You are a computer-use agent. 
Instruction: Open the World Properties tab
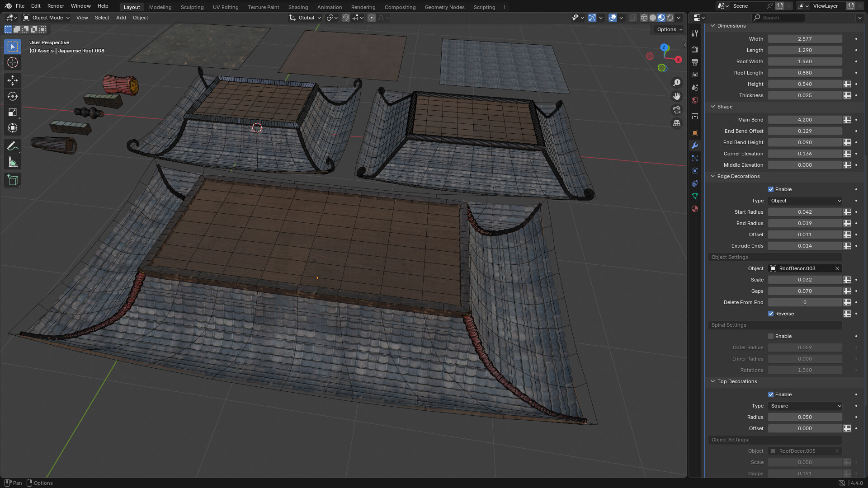click(x=695, y=100)
